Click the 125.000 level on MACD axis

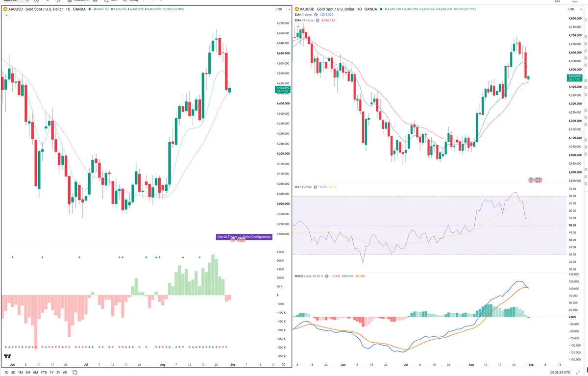[574, 281]
